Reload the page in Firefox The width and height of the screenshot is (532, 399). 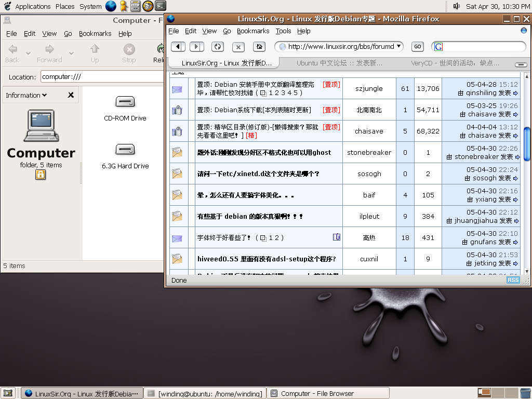click(218, 46)
